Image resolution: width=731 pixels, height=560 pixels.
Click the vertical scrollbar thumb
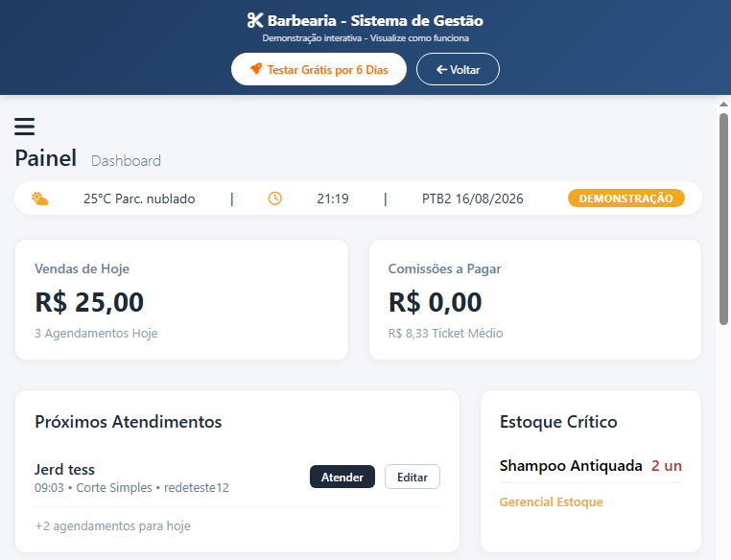click(x=723, y=219)
